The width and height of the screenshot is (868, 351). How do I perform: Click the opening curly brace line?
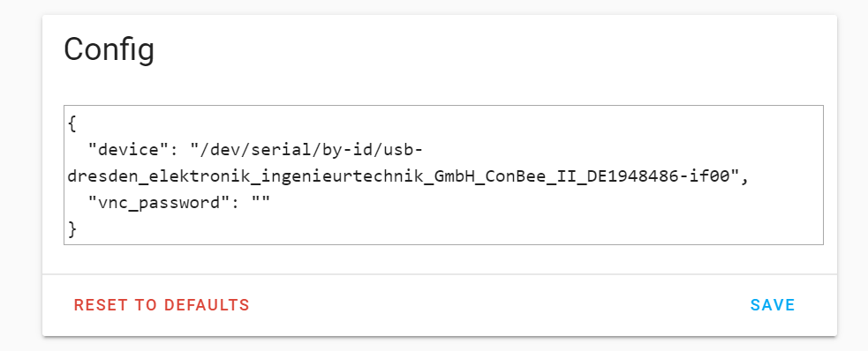pyautogui.click(x=72, y=123)
